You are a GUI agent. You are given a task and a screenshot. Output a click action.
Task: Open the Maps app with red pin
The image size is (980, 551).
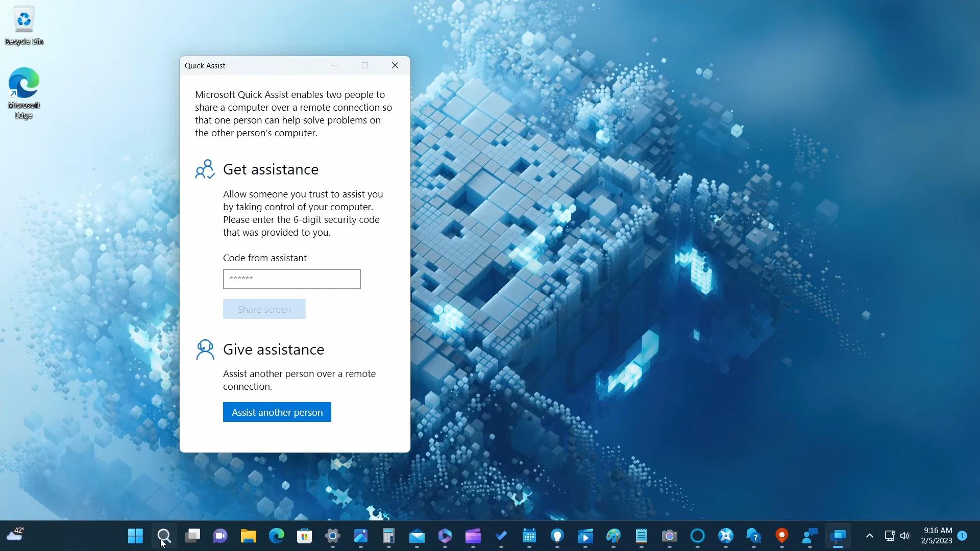(781, 536)
